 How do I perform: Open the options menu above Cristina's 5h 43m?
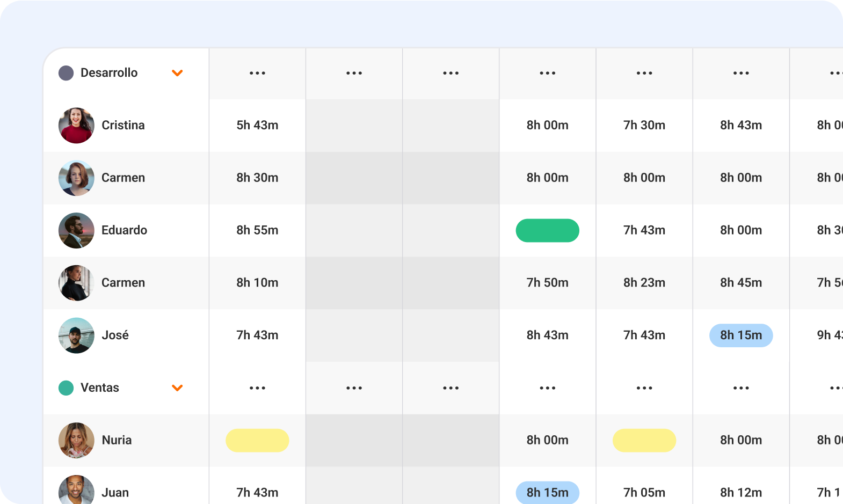tap(257, 73)
